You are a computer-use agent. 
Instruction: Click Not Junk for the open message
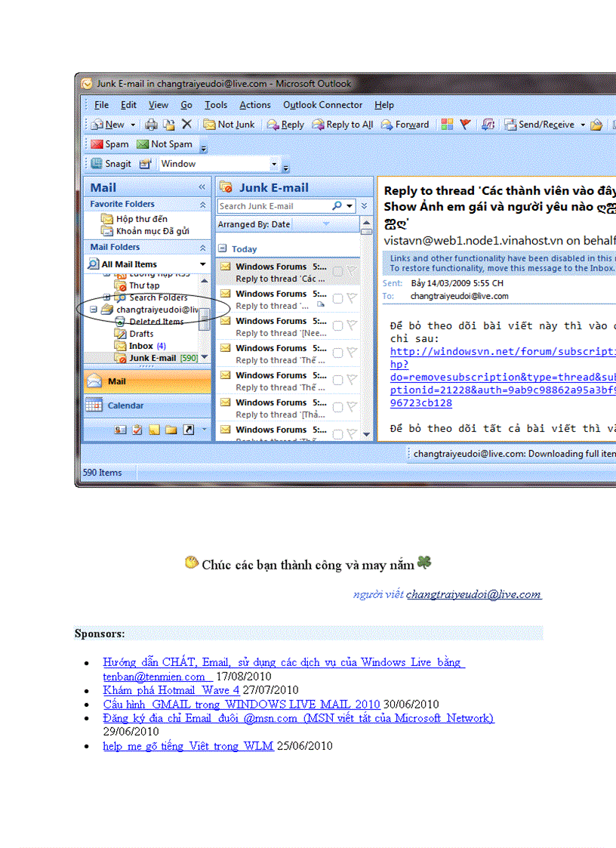pos(229,124)
